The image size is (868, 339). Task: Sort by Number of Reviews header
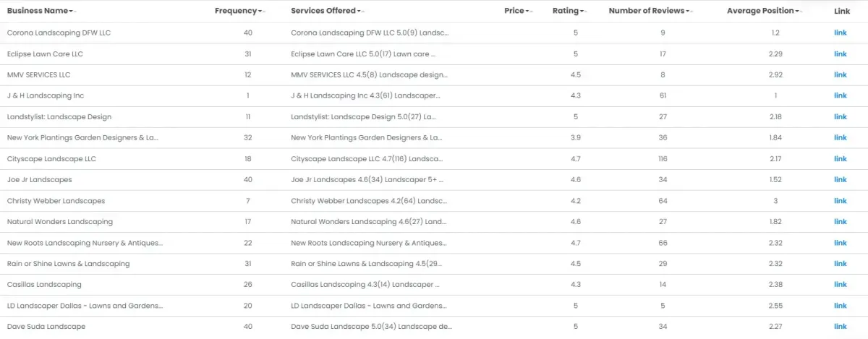pyautogui.click(x=647, y=11)
